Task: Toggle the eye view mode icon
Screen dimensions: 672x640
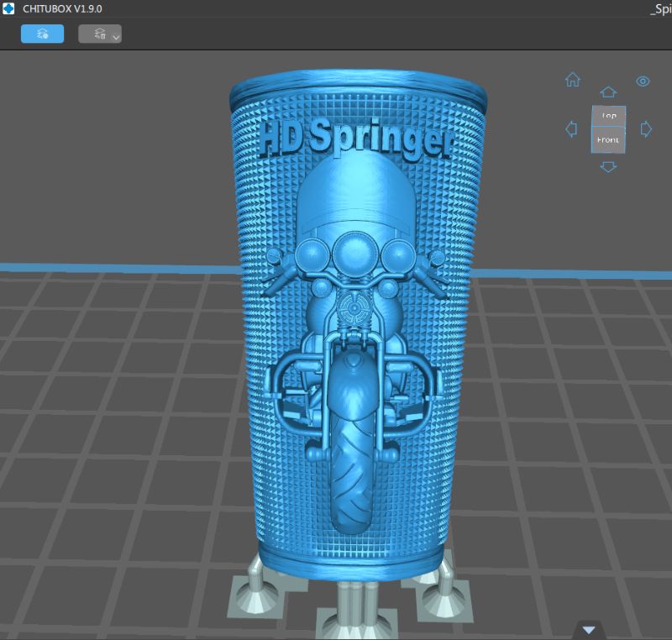Action: [643, 81]
